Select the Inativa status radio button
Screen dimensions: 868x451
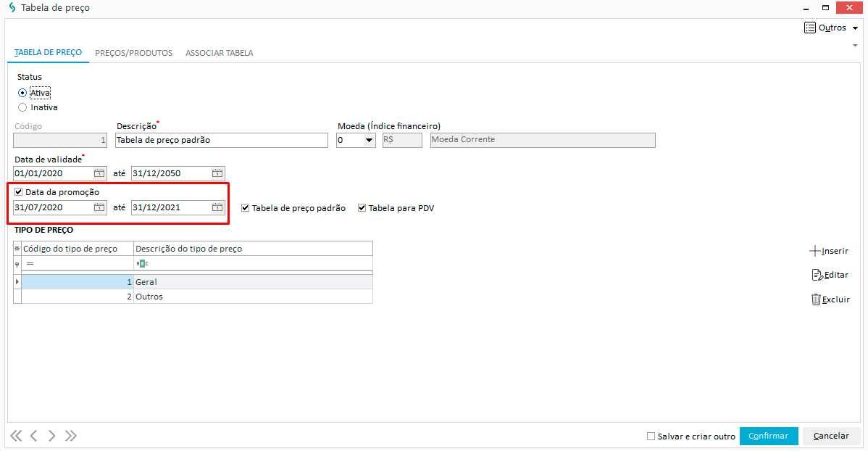point(22,107)
